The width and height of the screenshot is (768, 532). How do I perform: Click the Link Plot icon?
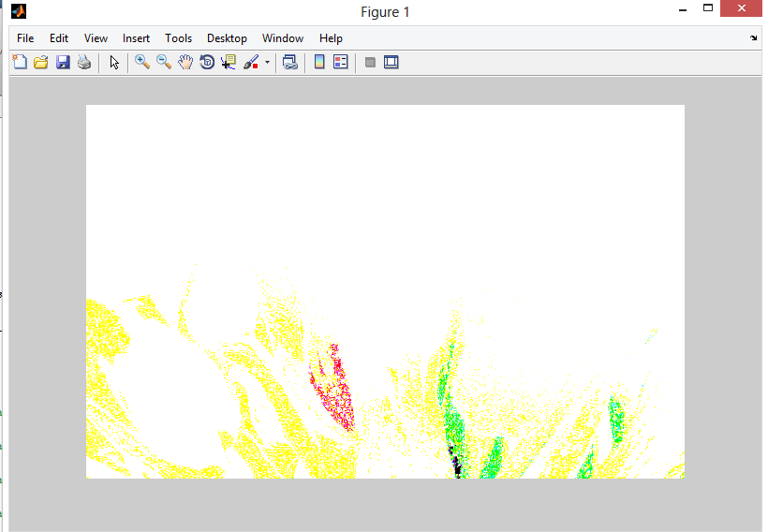(290, 62)
